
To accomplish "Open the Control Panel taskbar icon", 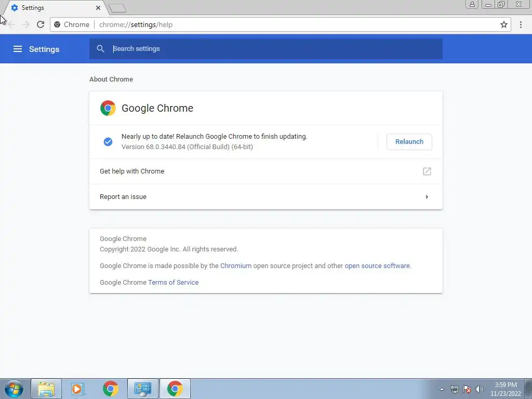I will [x=142, y=389].
